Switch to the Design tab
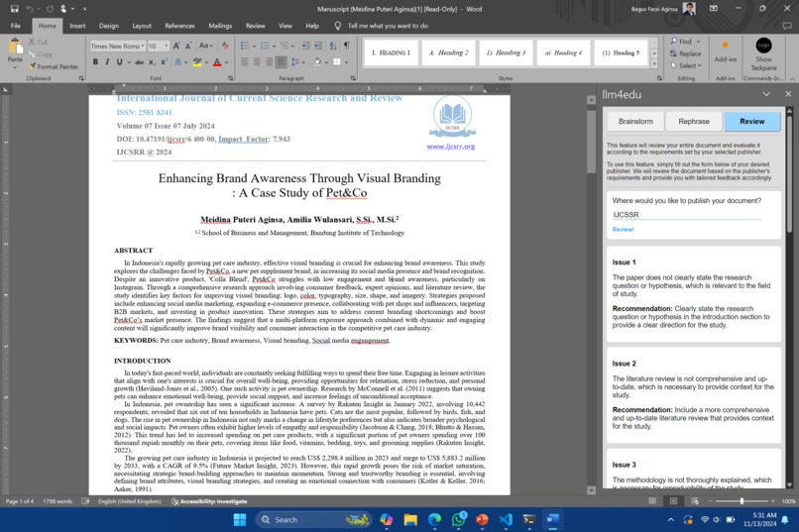The image size is (799, 532). point(108,26)
